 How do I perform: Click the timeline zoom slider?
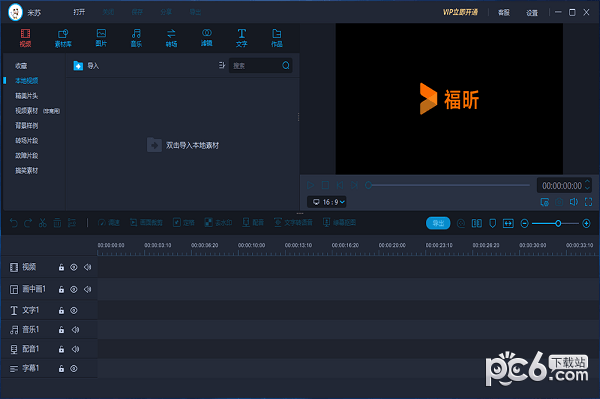[555, 223]
